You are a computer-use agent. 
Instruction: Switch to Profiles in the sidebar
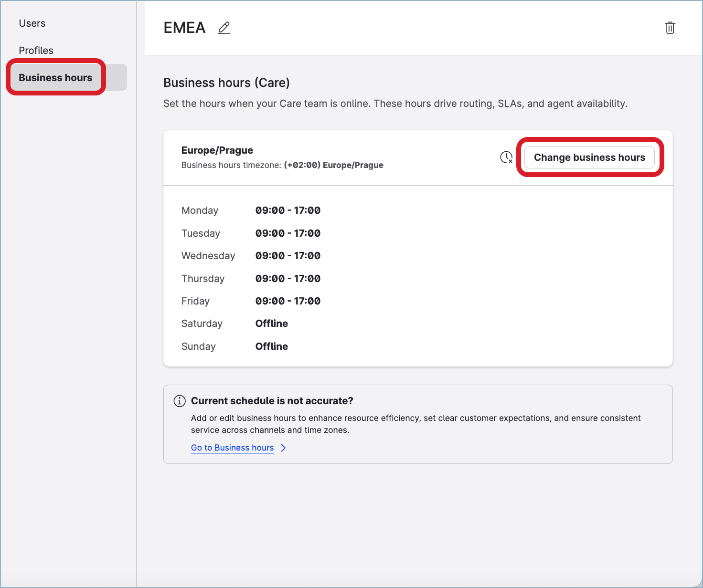point(36,51)
